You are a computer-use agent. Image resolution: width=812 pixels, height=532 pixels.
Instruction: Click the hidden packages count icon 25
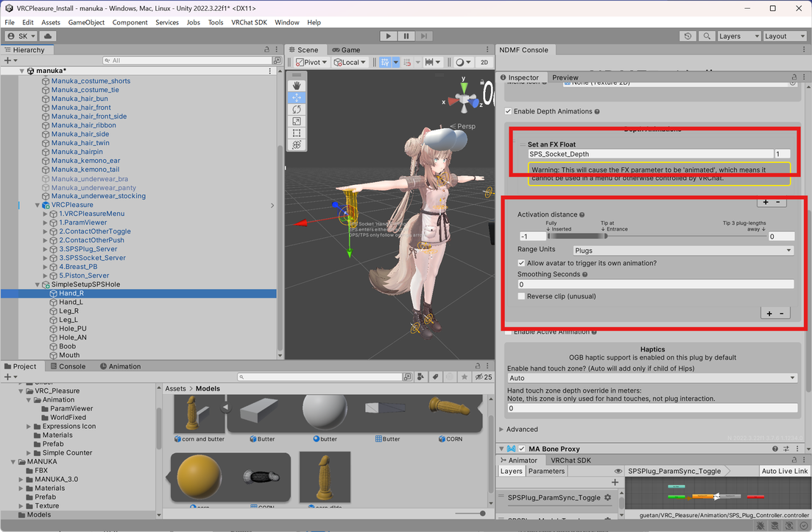coord(484,377)
